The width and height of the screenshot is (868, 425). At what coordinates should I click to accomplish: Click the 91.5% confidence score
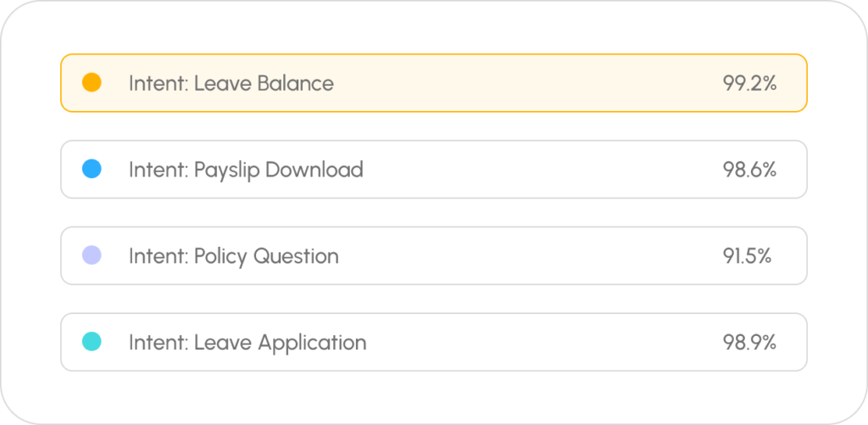(x=747, y=256)
